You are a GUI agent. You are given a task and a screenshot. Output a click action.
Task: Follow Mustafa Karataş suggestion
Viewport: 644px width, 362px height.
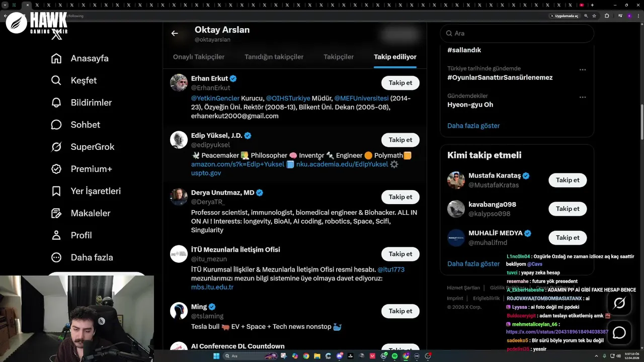point(568,180)
